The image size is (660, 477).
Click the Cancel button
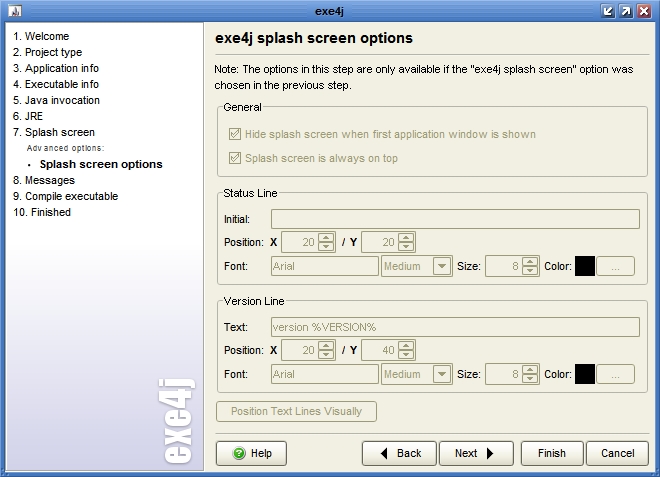(x=617, y=453)
